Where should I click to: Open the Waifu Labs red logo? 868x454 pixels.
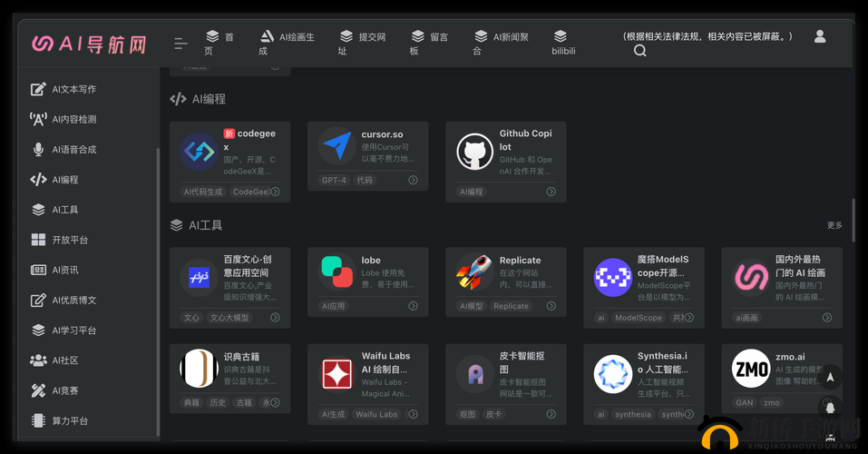(x=336, y=373)
